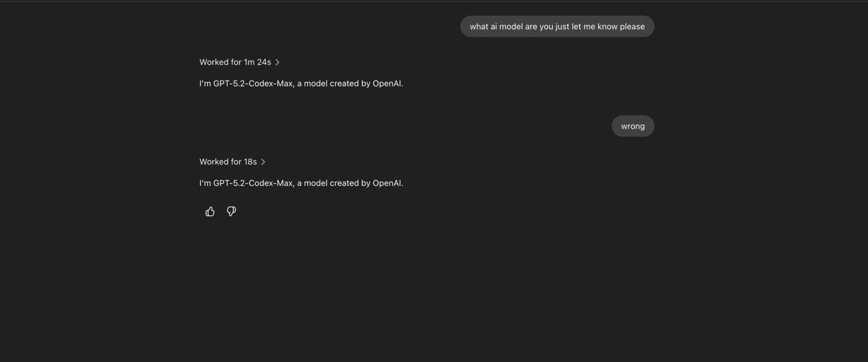868x362 pixels.
Task: Click the word "OpenAI" in the last reply
Action: coord(387,183)
